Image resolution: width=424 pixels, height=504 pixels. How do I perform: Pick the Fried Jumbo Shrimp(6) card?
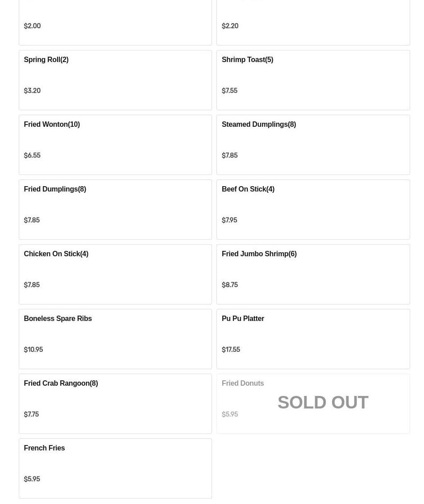(313, 274)
